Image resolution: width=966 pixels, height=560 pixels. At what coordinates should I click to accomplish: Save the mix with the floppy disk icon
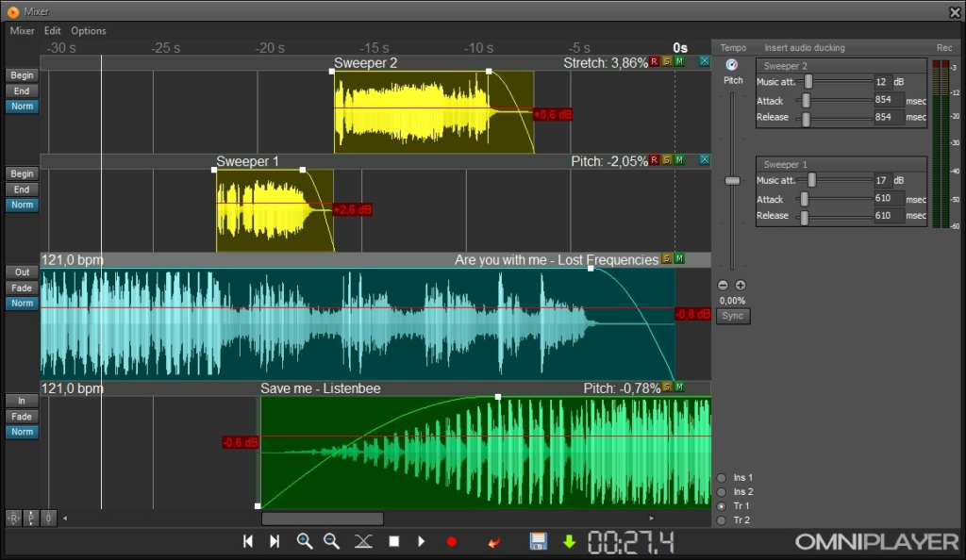point(539,541)
